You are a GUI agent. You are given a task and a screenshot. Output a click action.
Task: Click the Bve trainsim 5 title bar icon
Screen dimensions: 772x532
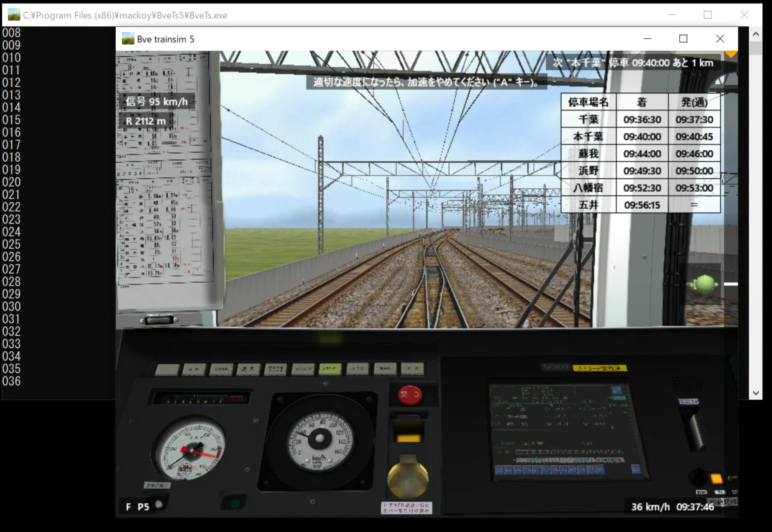[128, 39]
